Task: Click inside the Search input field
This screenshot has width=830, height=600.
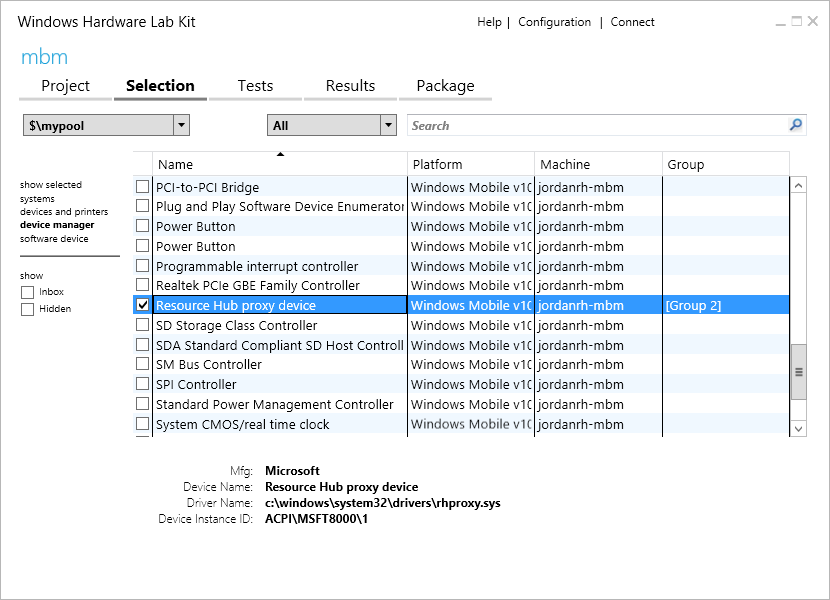Action: pyautogui.click(x=595, y=125)
